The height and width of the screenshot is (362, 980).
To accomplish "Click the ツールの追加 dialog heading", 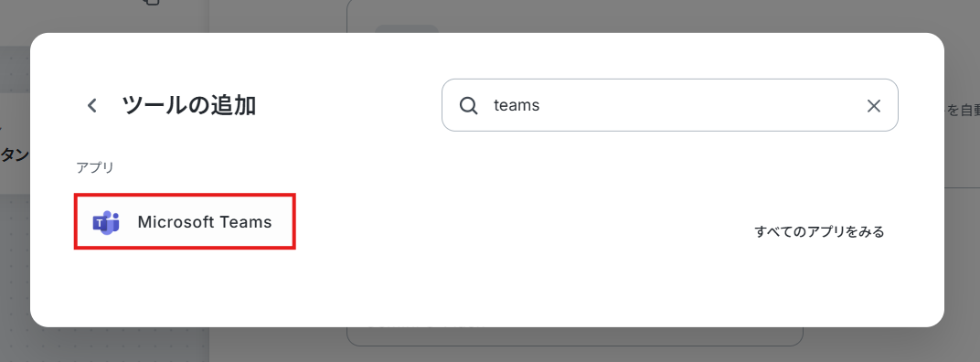I will tap(188, 106).
